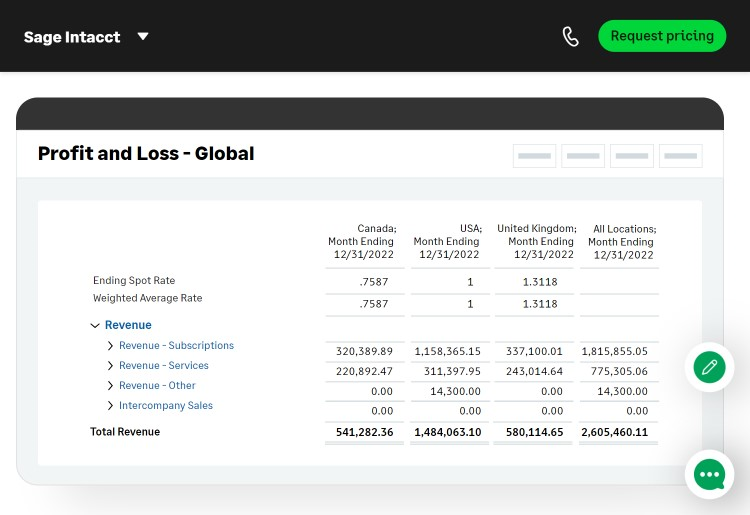The width and height of the screenshot is (750, 515).
Task: Click the second report toolbar placeholder button
Action: click(x=583, y=156)
